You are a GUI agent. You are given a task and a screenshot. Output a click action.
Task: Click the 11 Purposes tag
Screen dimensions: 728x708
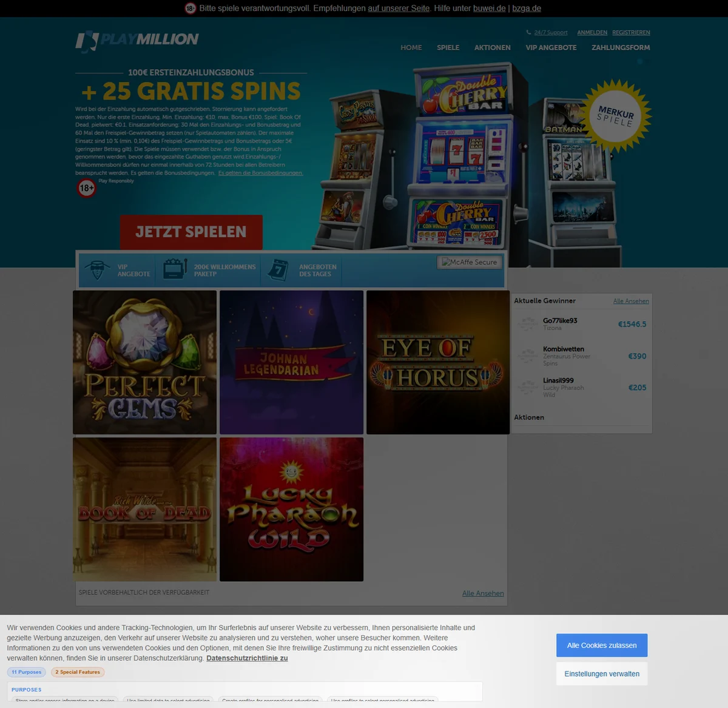(27, 672)
